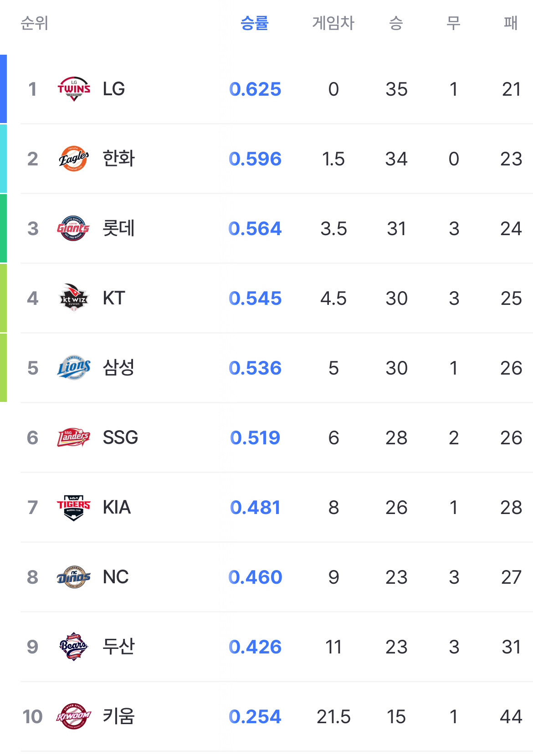Click the LG Twins team logo
The height and width of the screenshot is (756, 533).
(74, 89)
